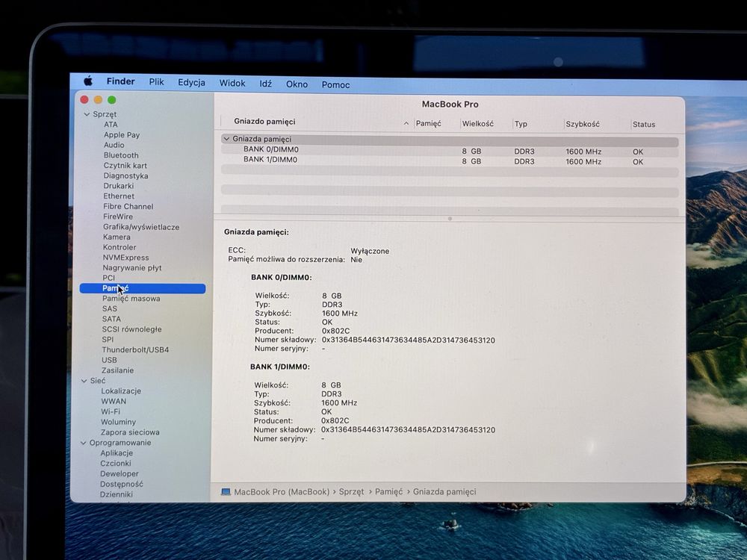Select Dzienniki under Oprogramowanie
The width and height of the screenshot is (747, 560).
click(117, 494)
